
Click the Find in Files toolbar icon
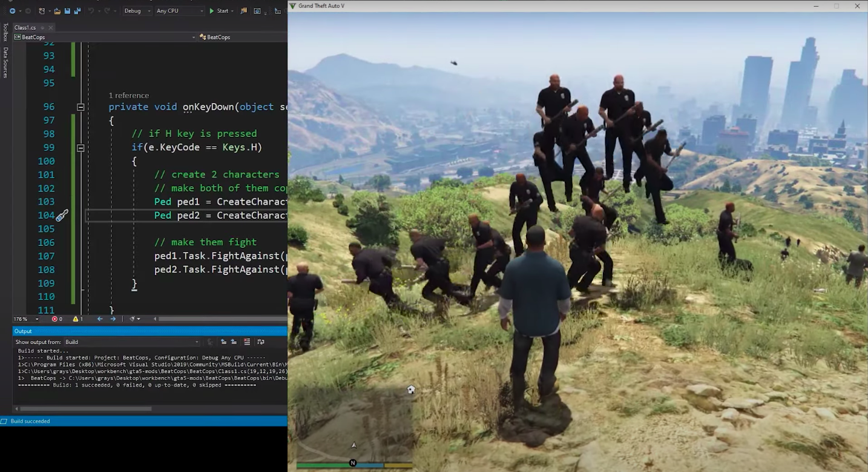pos(244,11)
